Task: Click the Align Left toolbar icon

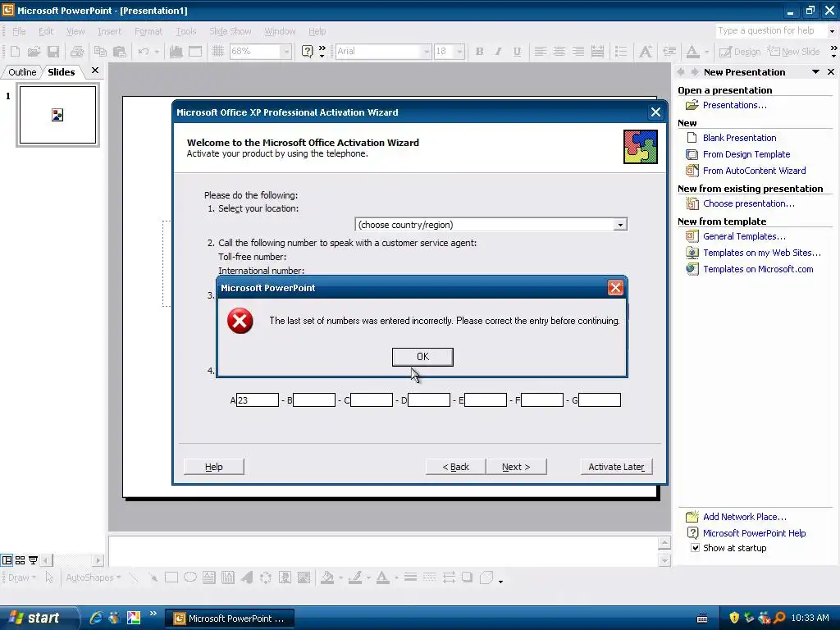Action: click(x=540, y=52)
